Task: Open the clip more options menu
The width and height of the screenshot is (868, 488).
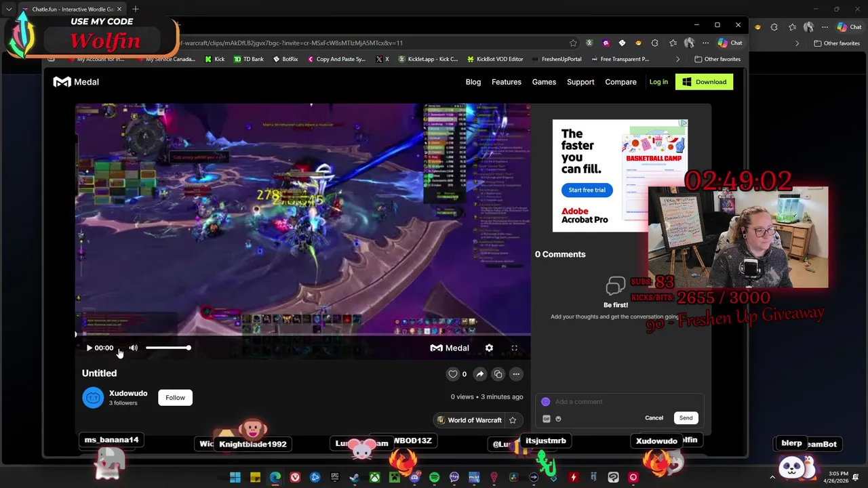Action: point(516,374)
